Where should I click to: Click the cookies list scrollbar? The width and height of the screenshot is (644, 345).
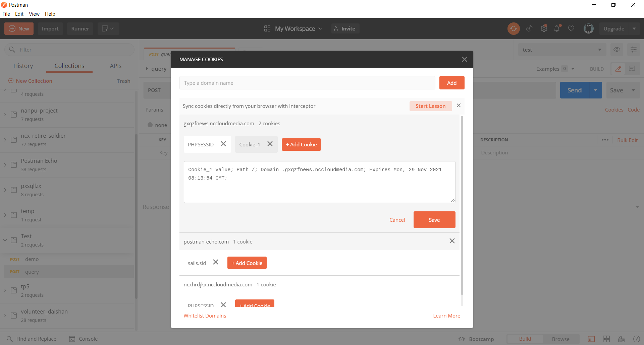(462, 205)
